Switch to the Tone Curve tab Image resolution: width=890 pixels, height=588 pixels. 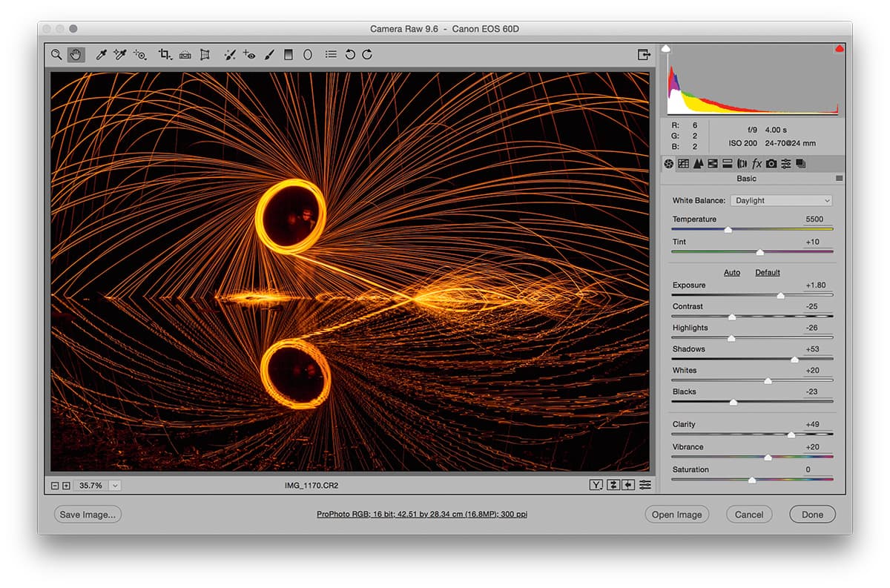(683, 163)
